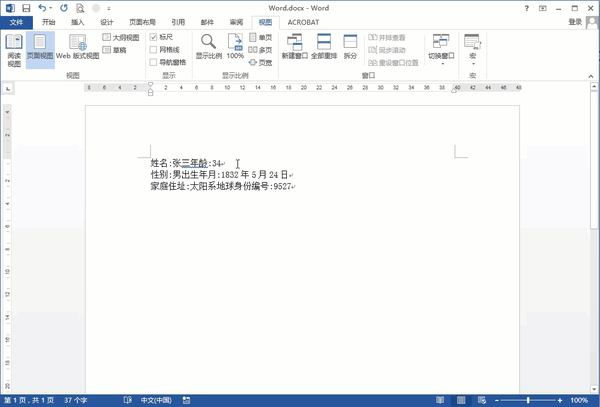The height and width of the screenshot is (407, 600).
Task: Click the Sign in (登录) link
Action: pyautogui.click(x=575, y=22)
